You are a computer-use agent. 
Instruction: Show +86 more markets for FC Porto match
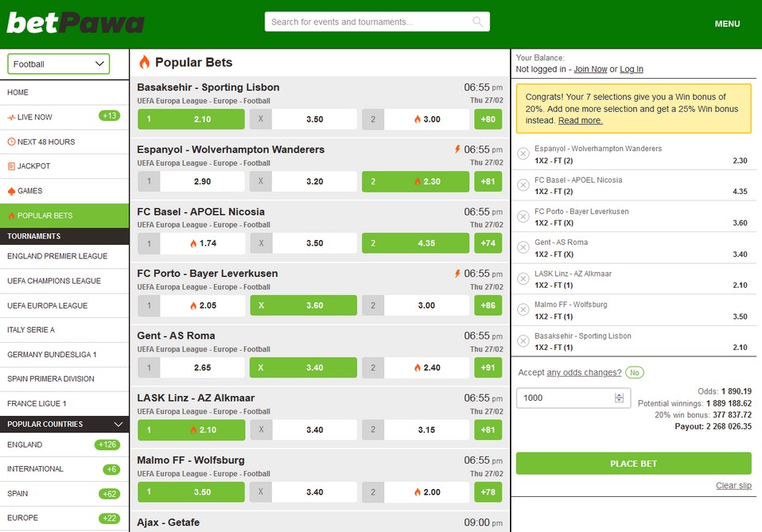click(x=488, y=305)
